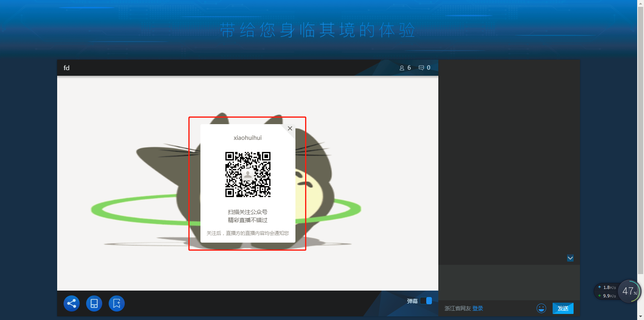The height and width of the screenshot is (320, 644).
Task: Click the 登录 login link
Action: (478, 308)
